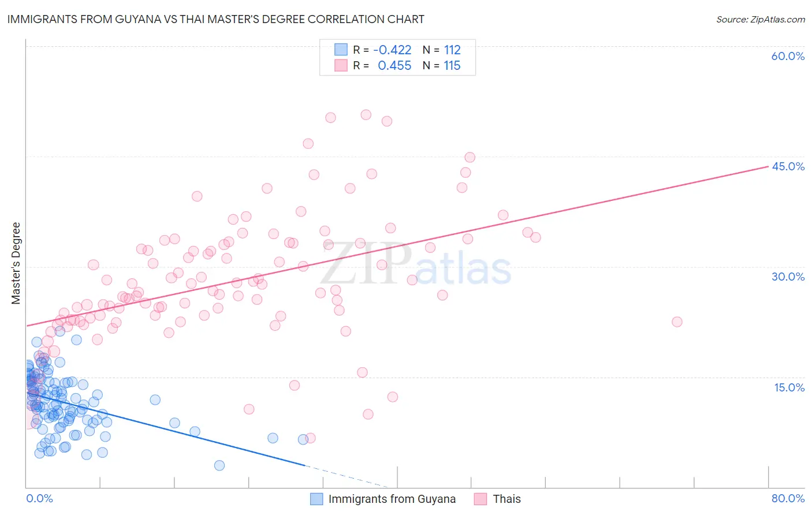The width and height of the screenshot is (812, 515).
Task: Click the pink swatch next to R = 0.455
Action: 341,66
